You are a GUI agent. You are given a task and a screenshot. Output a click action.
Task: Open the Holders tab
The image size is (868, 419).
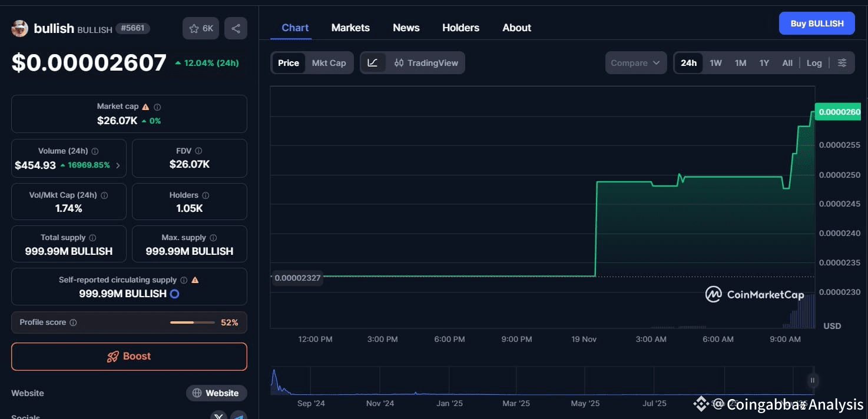pos(460,27)
